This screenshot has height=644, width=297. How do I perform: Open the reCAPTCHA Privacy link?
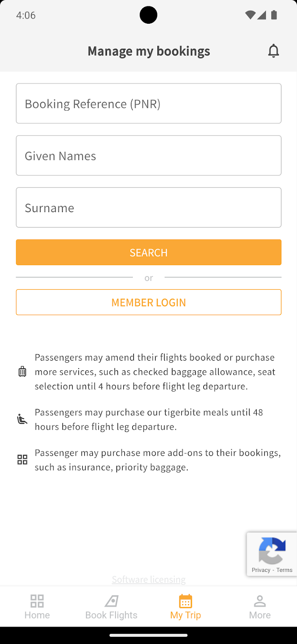(x=261, y=570)
